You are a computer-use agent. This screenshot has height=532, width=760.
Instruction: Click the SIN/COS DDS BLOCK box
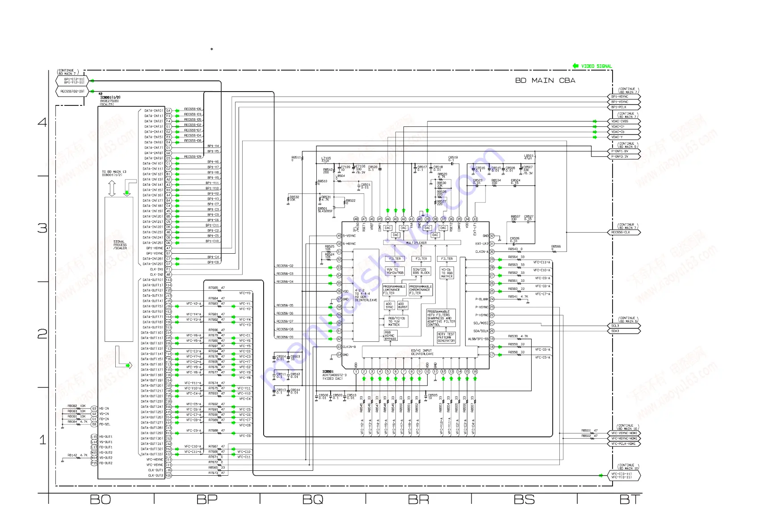421,271
